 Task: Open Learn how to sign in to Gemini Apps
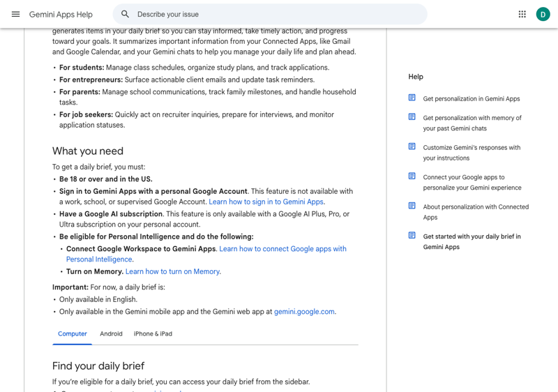point(266,202)
